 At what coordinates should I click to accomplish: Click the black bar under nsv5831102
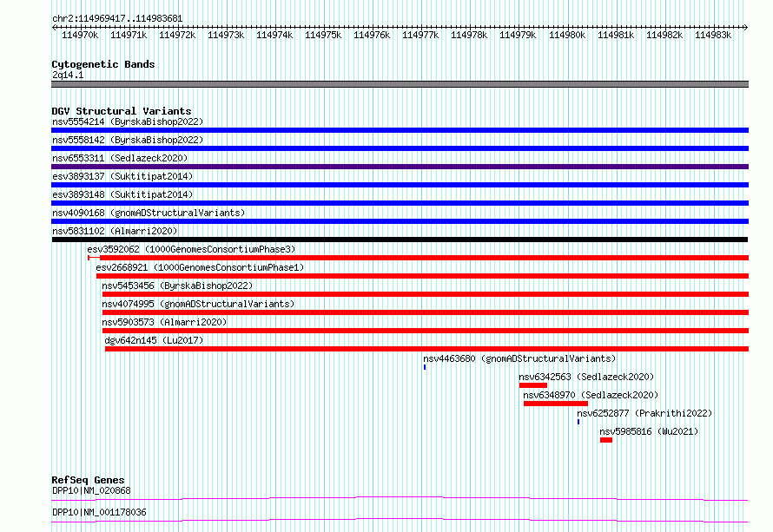pos(400,240)
